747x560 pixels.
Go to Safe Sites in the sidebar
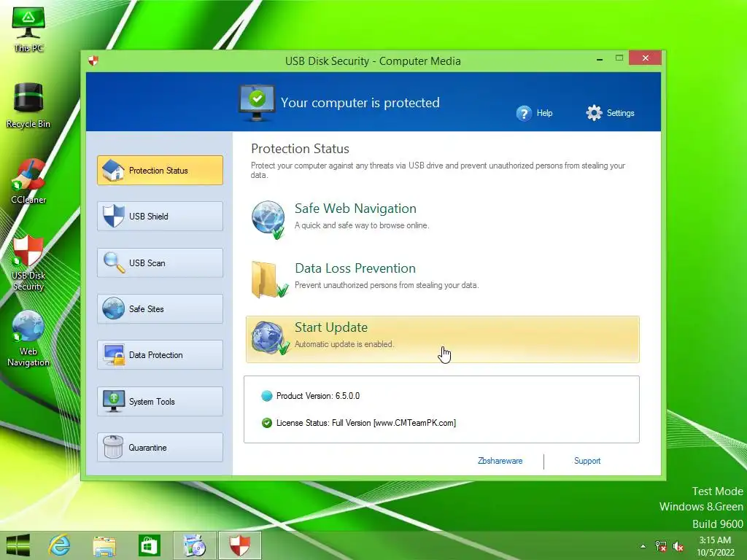click(160, 308)
